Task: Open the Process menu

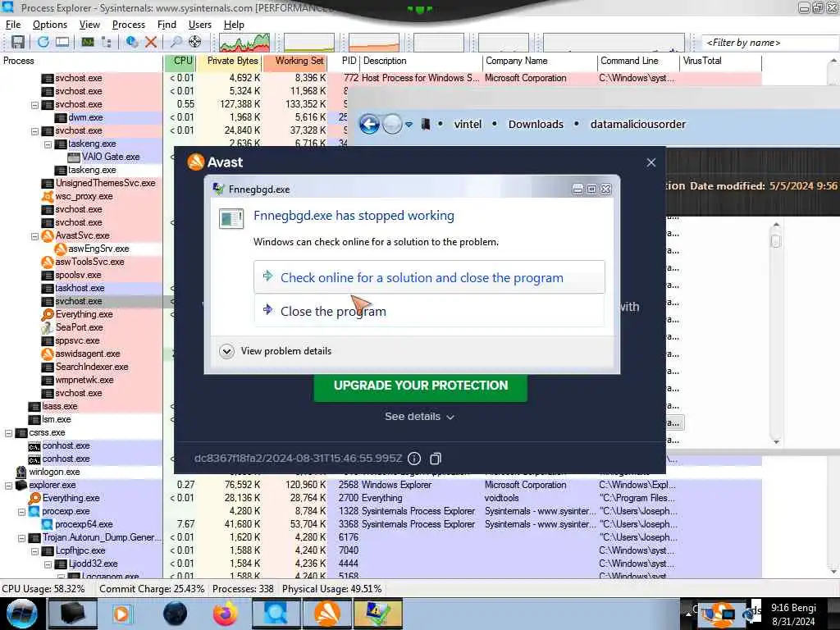Action: (129, 25)
